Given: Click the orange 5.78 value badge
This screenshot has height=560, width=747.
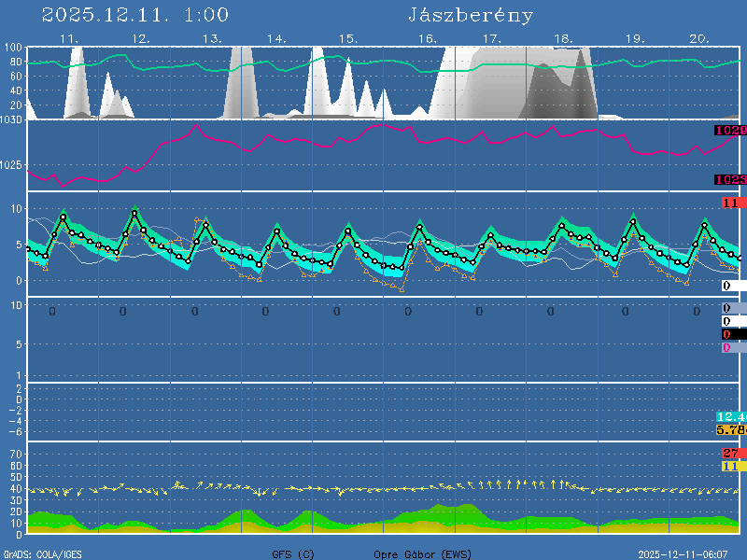Looking at the screenshot, I should point(730,429).
